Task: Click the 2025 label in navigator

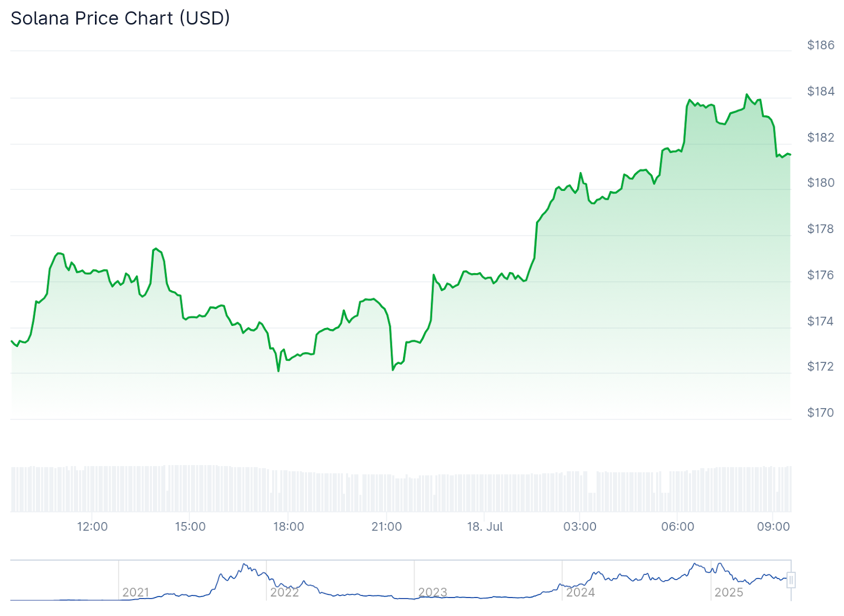Action: point(728,592)
